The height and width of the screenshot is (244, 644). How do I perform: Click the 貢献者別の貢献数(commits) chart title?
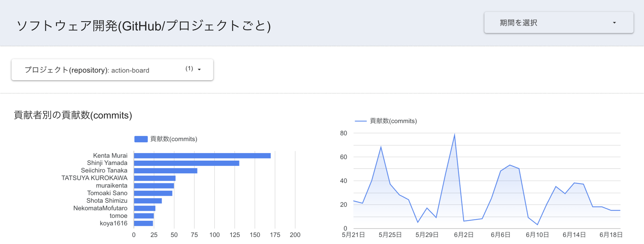(x=73, y=115)
